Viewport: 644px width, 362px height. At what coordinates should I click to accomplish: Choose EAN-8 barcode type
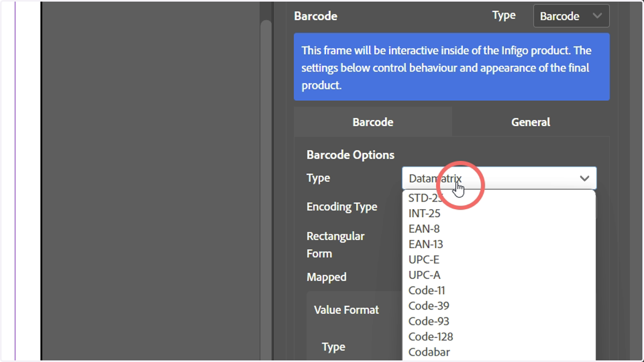point(499,229)
